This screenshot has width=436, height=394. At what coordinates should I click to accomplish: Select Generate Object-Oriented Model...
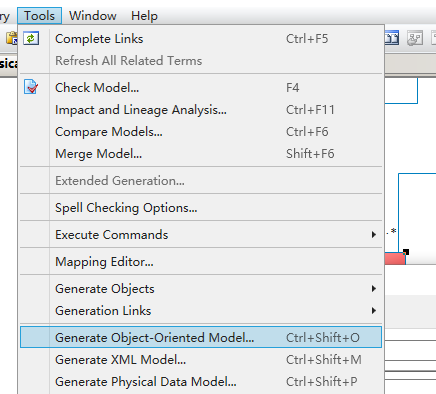[201, 337]
